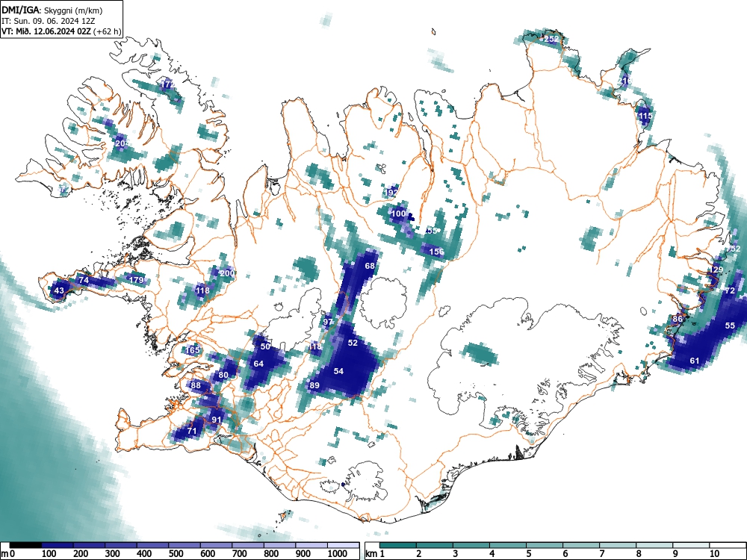This screenshot has width=747, height=560.
Task: Select the 'IT: Sun. 09. 06. 2024 12Z' line
Action: (x=48, y=21)
